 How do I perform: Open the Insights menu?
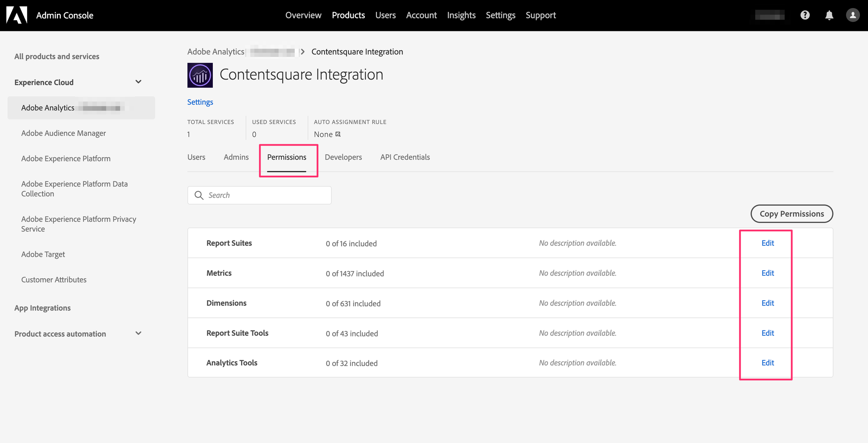coord(461,15)
